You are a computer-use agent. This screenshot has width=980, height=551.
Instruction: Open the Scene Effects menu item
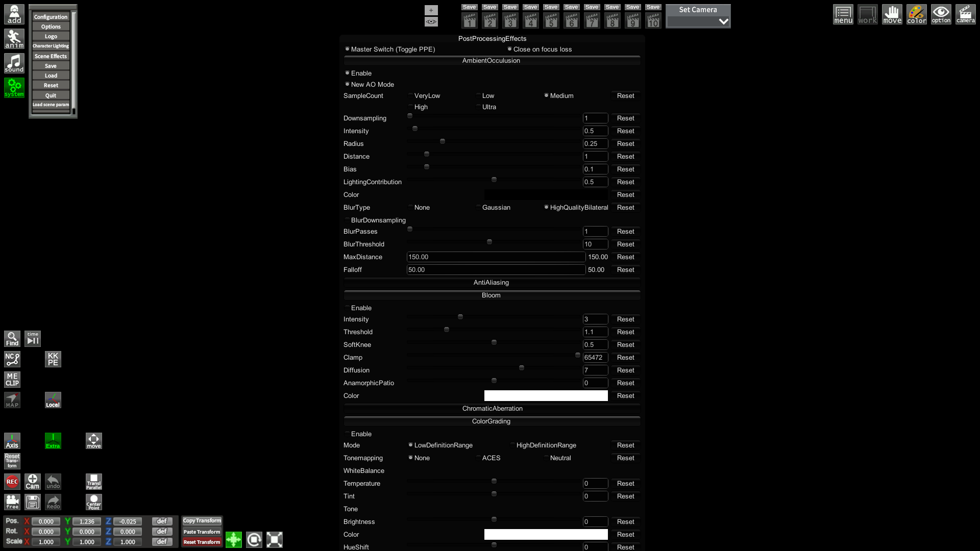[x=51, y=56]
